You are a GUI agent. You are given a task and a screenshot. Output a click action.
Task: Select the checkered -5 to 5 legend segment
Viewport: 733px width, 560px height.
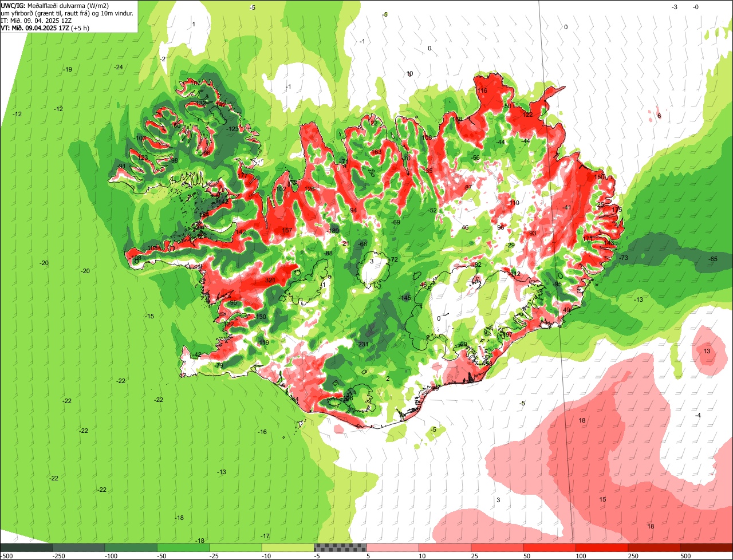(x=340, y=548)
